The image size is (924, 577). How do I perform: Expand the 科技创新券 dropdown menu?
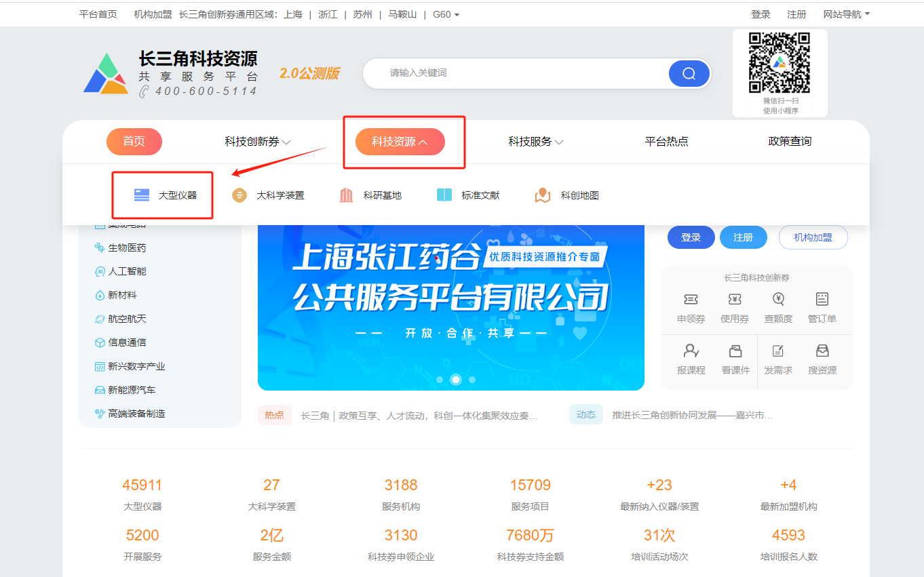pyautogui.click(x=258, y=142)
